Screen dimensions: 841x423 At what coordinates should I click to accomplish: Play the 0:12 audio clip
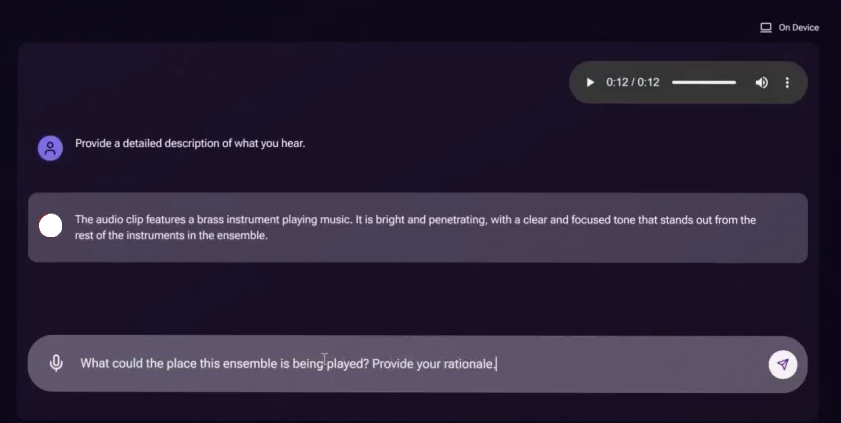590,82
